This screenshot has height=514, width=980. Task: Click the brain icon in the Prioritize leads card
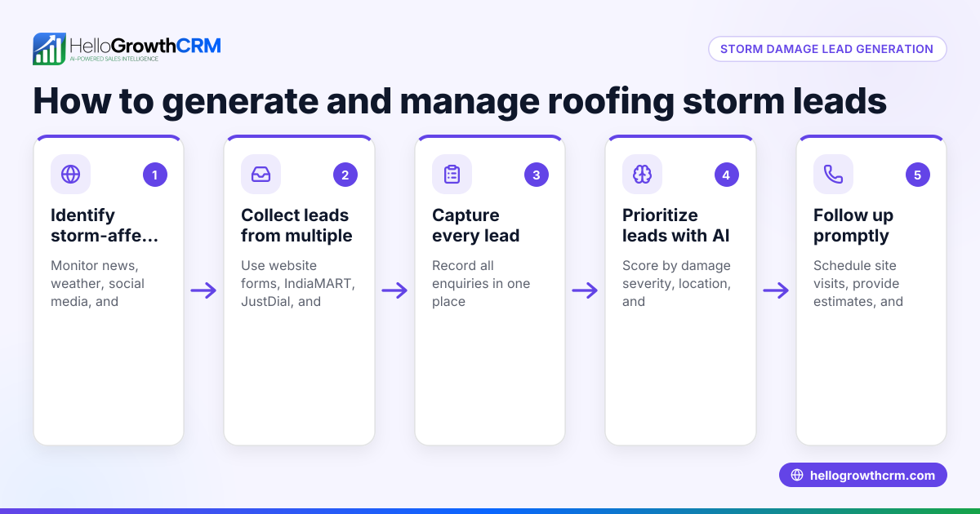click(643, 174)
